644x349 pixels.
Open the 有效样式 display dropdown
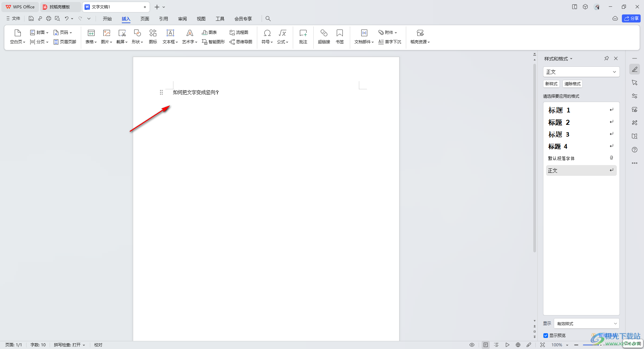[x=587, y=323]
